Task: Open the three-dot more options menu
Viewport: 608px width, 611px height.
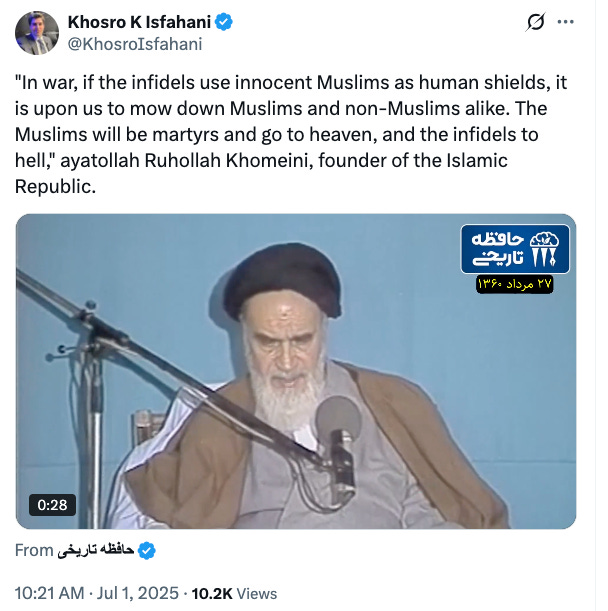Action: coord(566,22)
